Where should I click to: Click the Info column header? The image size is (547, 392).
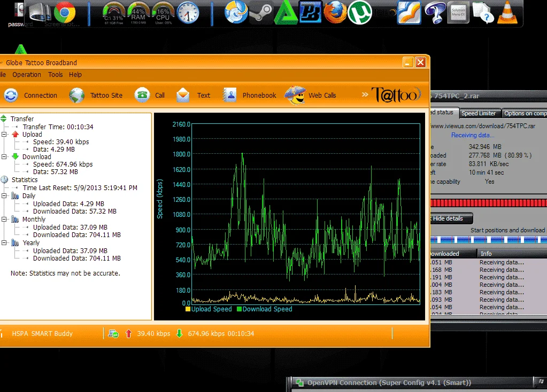pos(512,254)
